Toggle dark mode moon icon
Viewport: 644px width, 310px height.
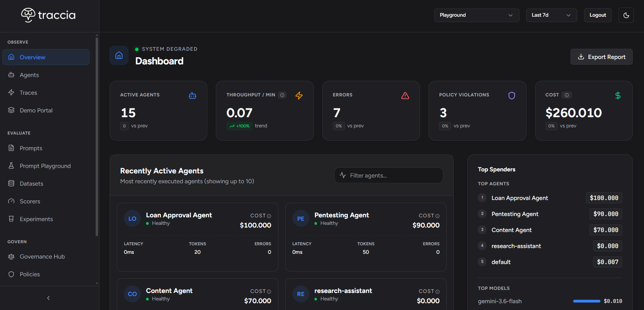pyautogui.click(x=626, y=15)
